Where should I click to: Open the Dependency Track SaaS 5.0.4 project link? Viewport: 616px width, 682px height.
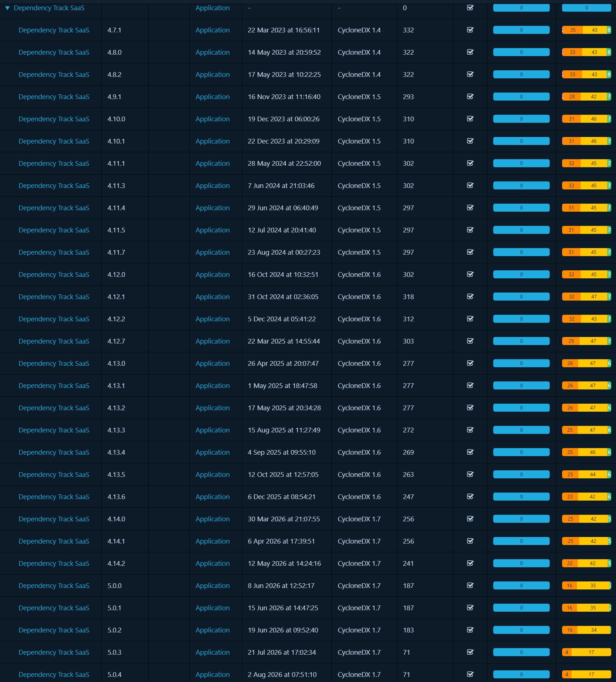click(x=54, y=674)
